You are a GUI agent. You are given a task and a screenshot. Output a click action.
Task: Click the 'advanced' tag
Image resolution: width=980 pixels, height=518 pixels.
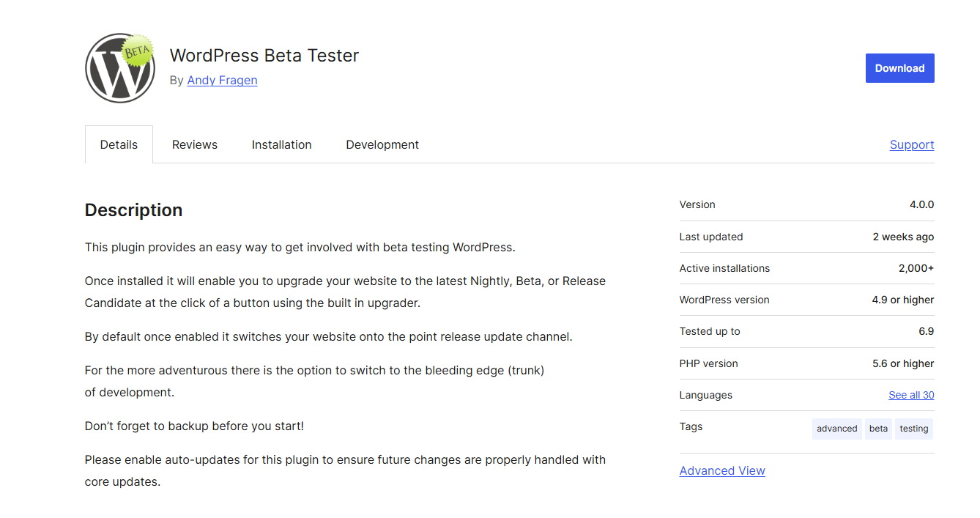[x=837, y=429]
